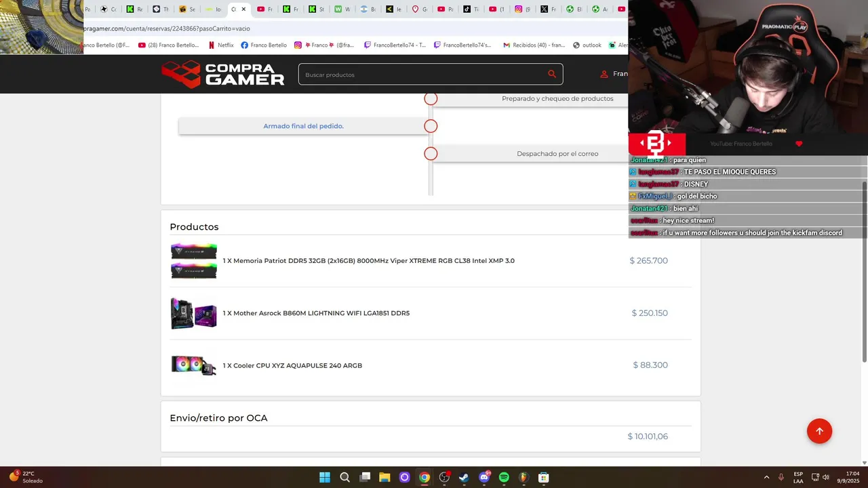Open FL Studio taskbar icon

coord(524,478)
